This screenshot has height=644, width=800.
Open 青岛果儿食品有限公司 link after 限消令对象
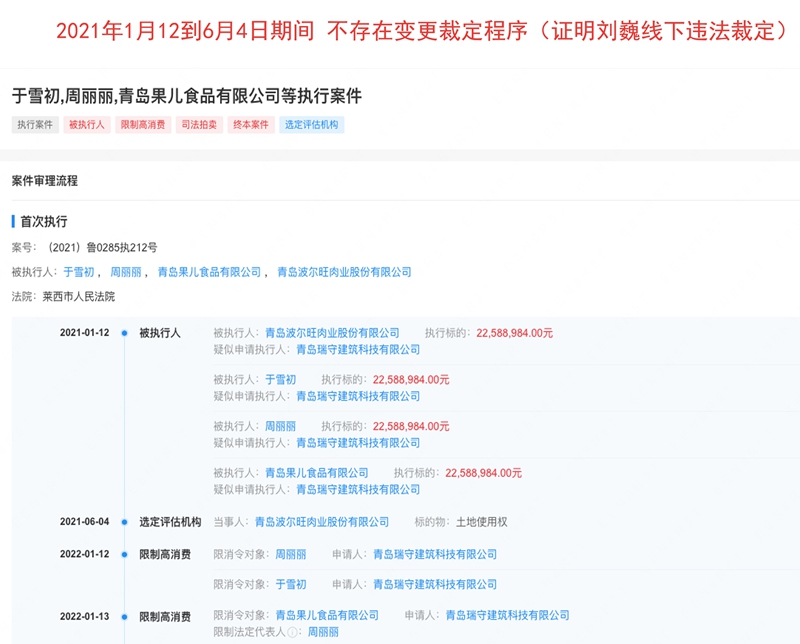[x=327, y=615]
